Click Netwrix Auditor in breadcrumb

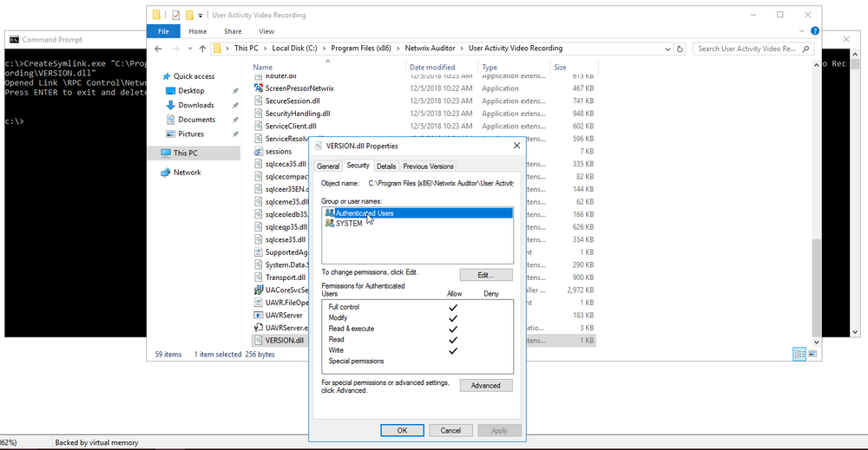click(x=431, y=48)
